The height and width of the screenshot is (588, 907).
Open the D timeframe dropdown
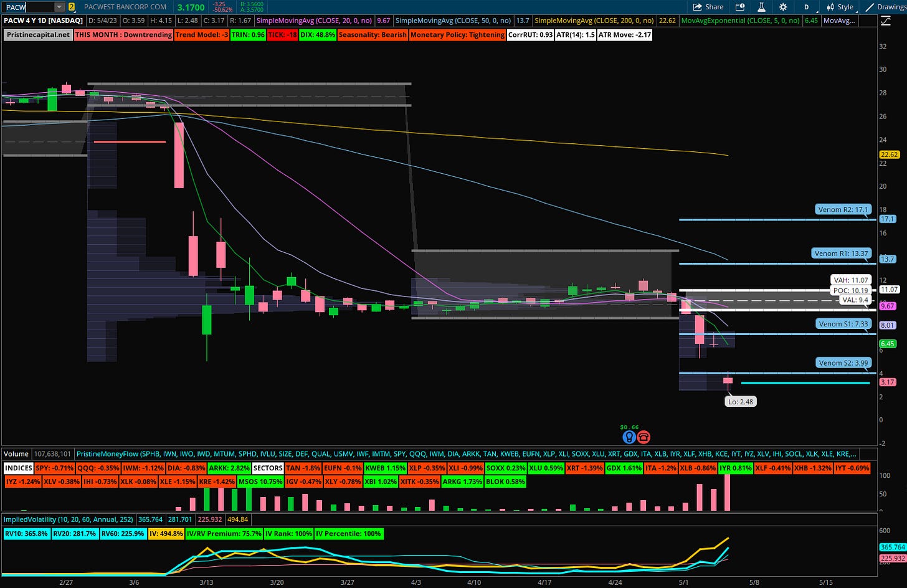coord(807,7)
